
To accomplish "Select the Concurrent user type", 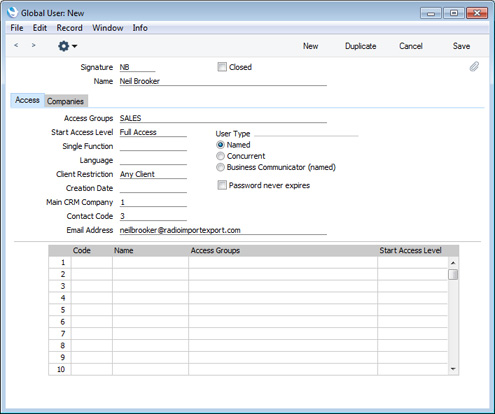I will (x=220, y=156).
